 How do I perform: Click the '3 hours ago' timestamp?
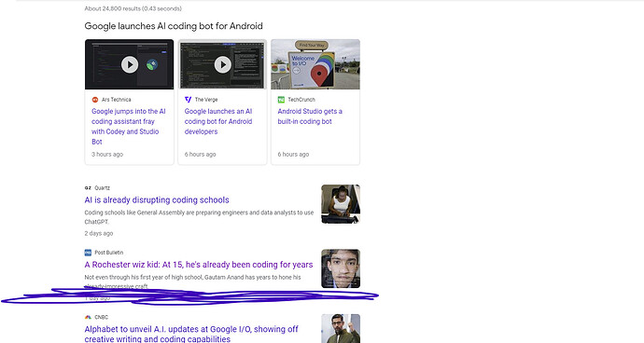point(107,155)
